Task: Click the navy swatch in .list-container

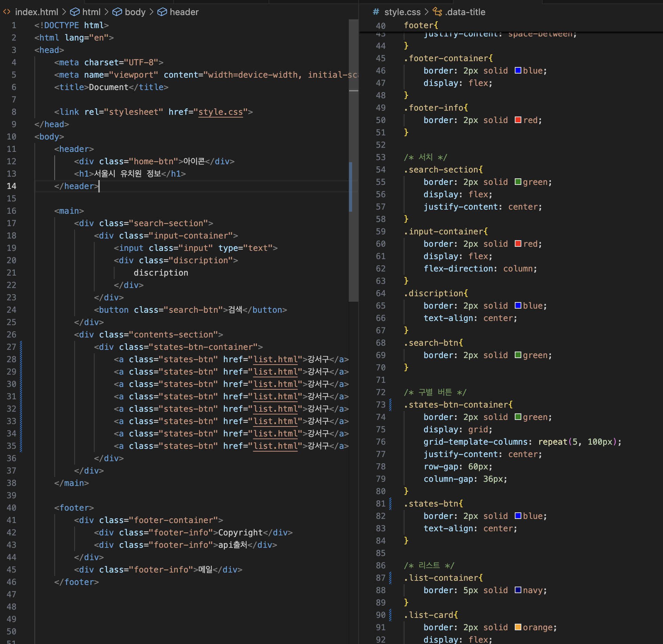Action: 518,590
